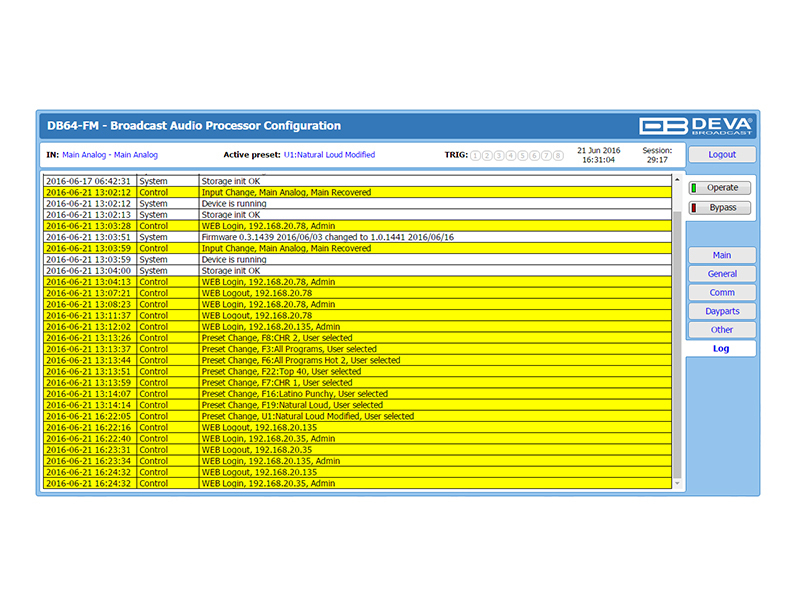800x600 pixels.
Task: Click trigger indicator 7
Action: pyautogui.click(x=546, y=156)
